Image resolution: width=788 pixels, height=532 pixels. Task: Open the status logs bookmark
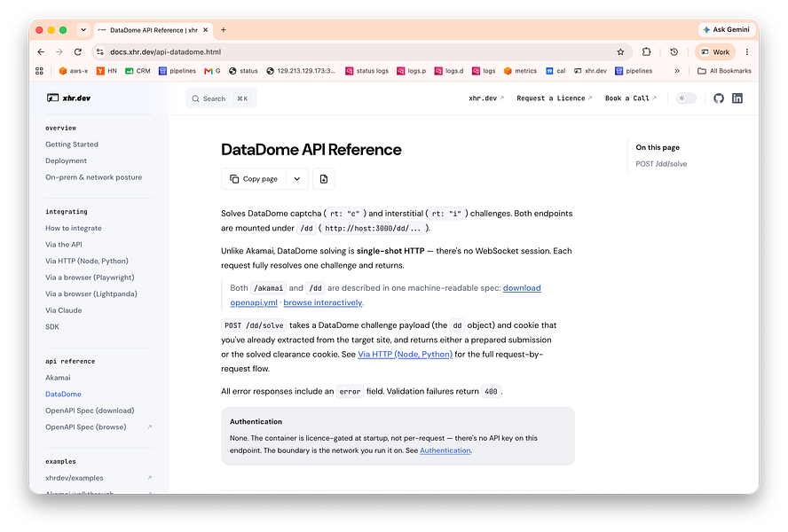(366, 71)
